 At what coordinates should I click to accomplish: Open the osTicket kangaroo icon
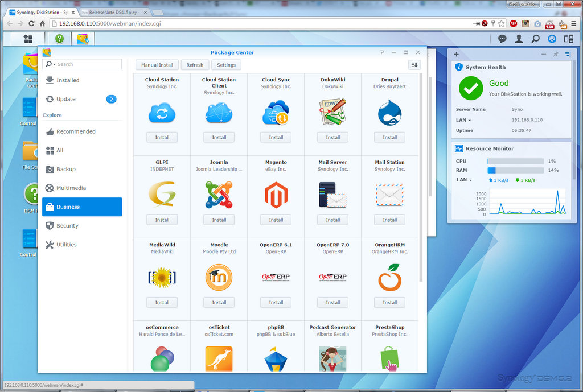pos(219,359)
